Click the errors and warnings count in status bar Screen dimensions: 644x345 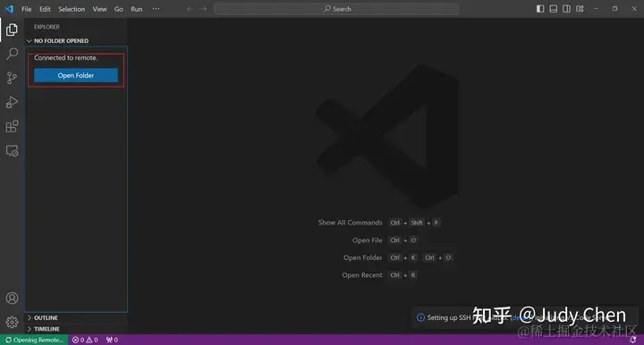click(85, 340)
